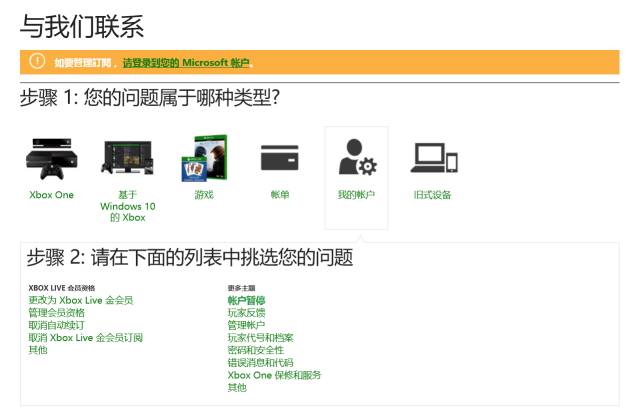Screen dimensions: 640x411
Task: Open the 管理会员资格 link
Action: pos(56,313)
